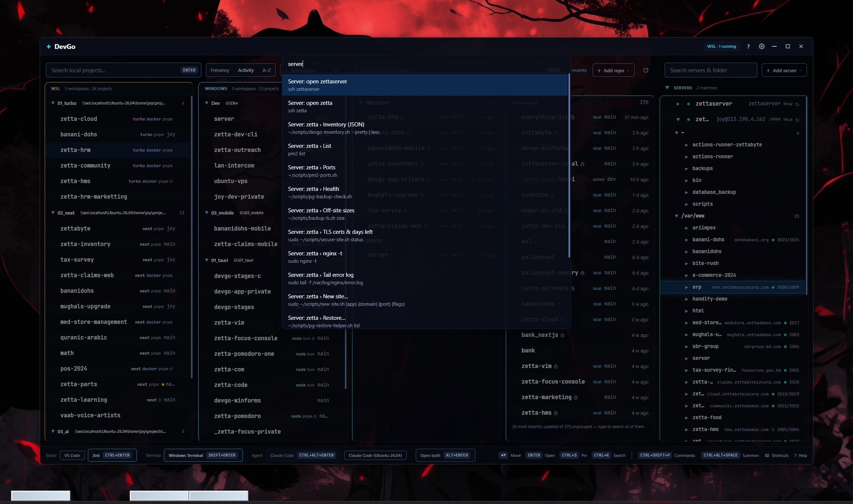Click the Move up-down arrows key hint
This screenshot has width=853, height=504.
[x=503, y=455]
